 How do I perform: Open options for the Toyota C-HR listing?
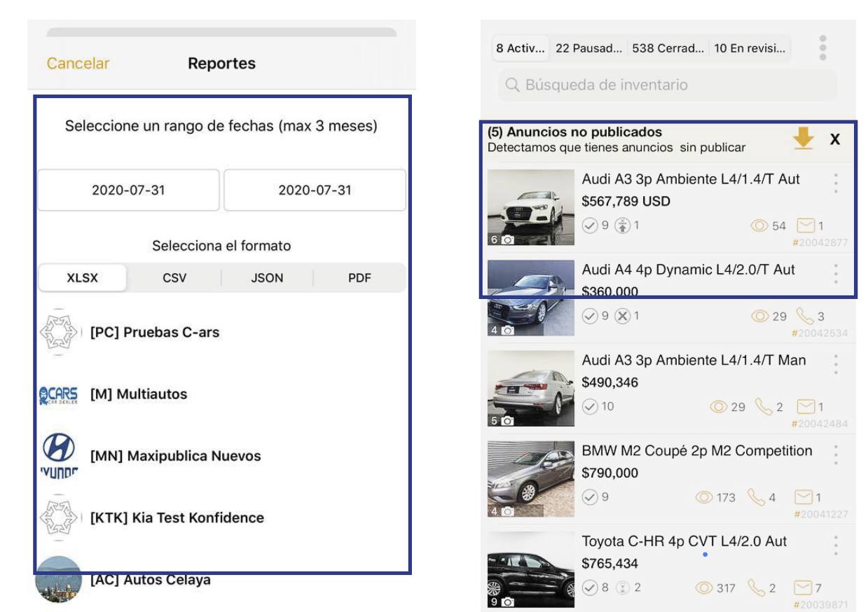tap(836, 545)
